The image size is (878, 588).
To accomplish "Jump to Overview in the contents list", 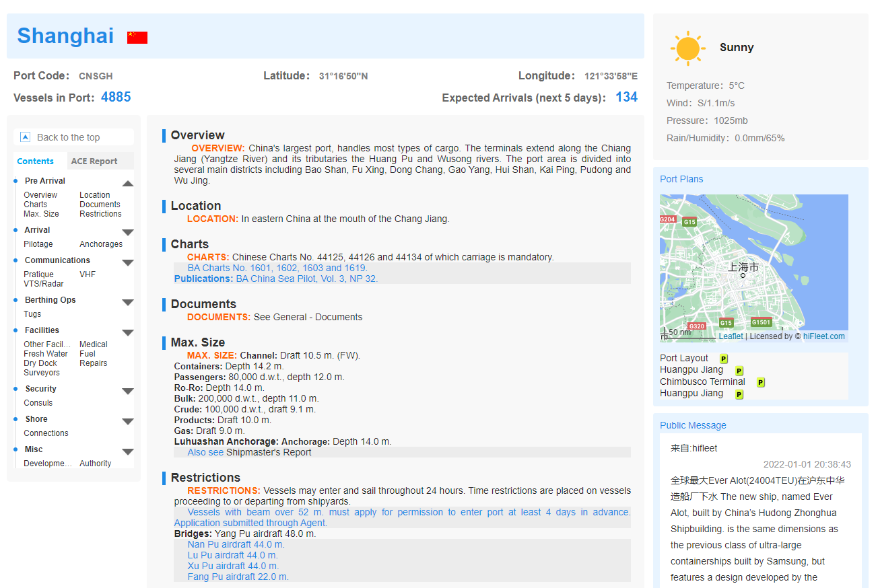I will [x=40, y=195].
